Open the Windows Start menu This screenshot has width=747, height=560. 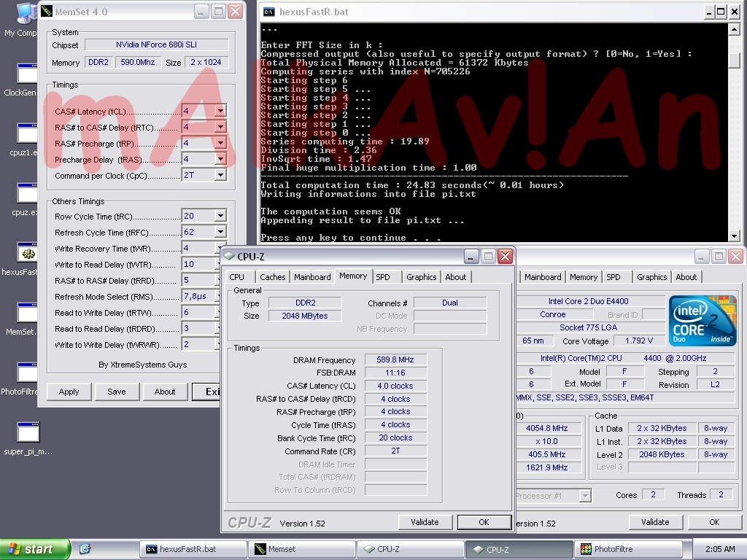pos(35,549)
